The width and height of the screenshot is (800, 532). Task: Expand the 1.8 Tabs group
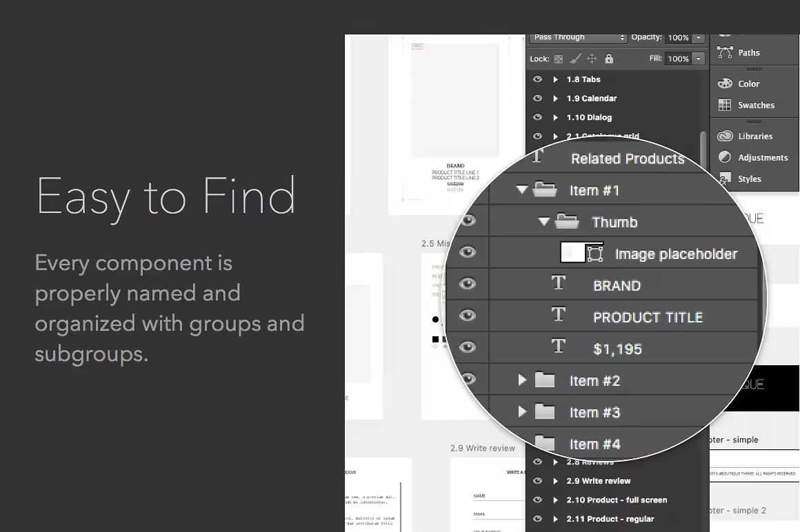coord(556,79)
